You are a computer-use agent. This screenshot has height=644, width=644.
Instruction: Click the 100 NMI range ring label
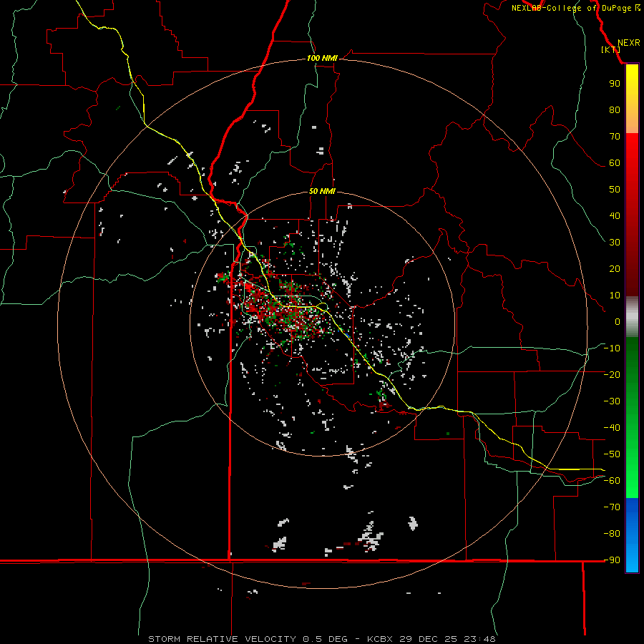click(322, 58)
